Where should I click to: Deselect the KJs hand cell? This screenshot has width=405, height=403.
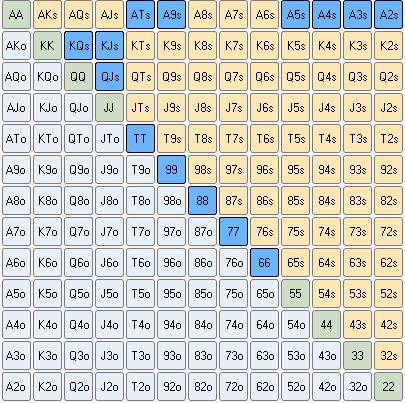(x=109, y=45)
